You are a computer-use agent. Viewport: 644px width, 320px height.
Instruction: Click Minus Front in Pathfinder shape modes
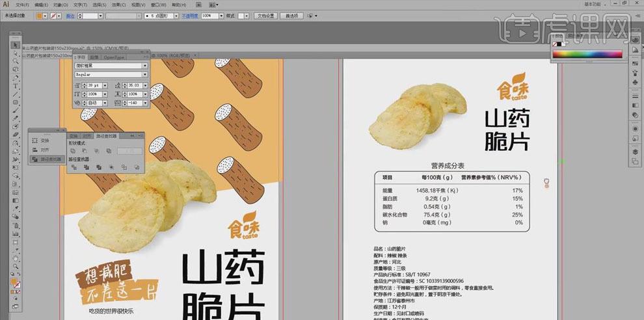[85, 151]
